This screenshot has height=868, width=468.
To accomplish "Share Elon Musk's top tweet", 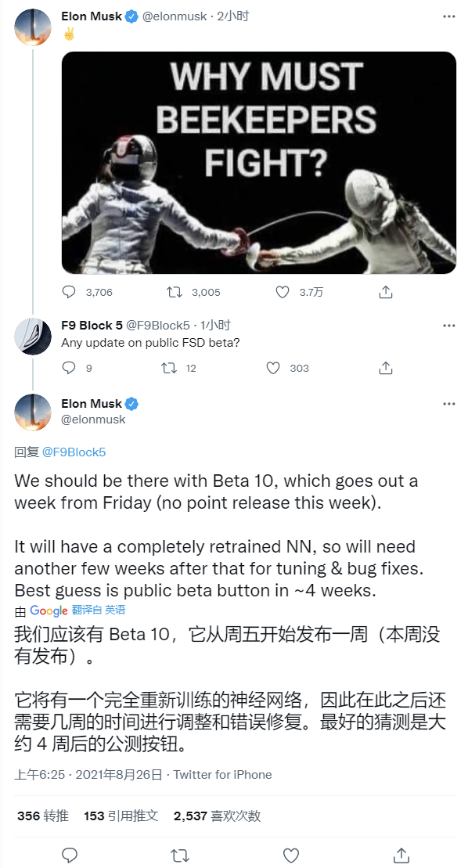I will (385, 292).
